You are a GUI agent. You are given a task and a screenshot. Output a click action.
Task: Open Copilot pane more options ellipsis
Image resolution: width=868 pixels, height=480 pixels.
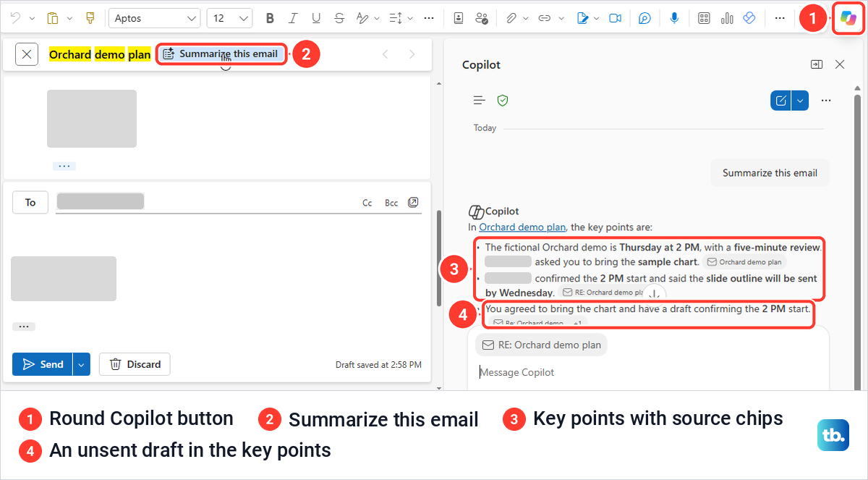[826, 101]
